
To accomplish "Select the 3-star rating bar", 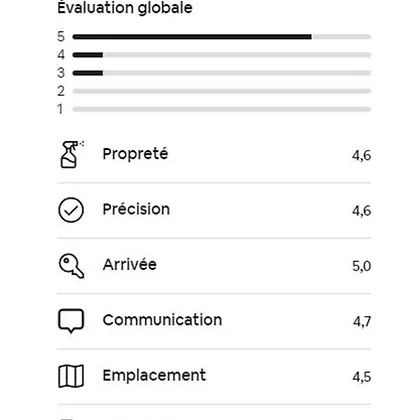I will pyautogui.click(x=222, y=73).
